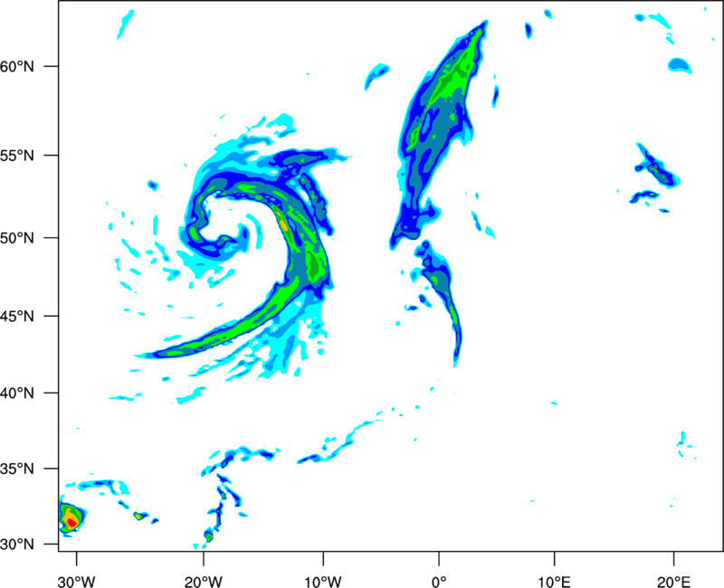Click the 30°N latitude label

click(x=17, y=545)
